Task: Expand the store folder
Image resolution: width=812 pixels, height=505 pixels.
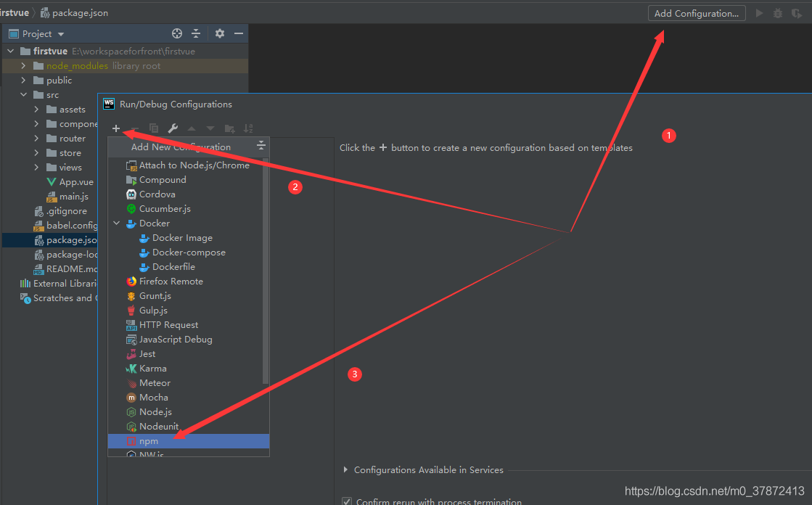Action: (x=37, y=153)
